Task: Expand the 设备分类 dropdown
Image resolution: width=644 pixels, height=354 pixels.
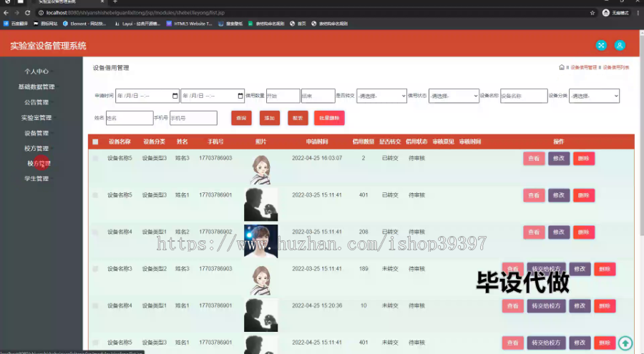Action: click(x=594, y=96)
